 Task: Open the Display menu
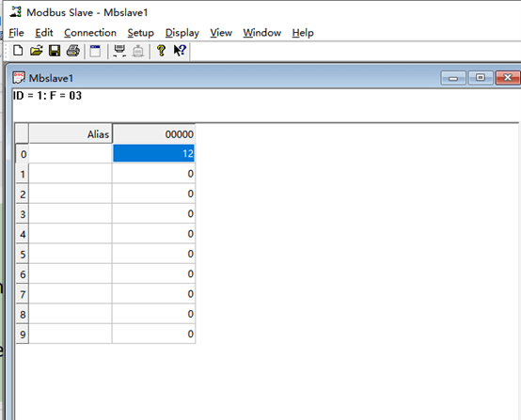182,33
